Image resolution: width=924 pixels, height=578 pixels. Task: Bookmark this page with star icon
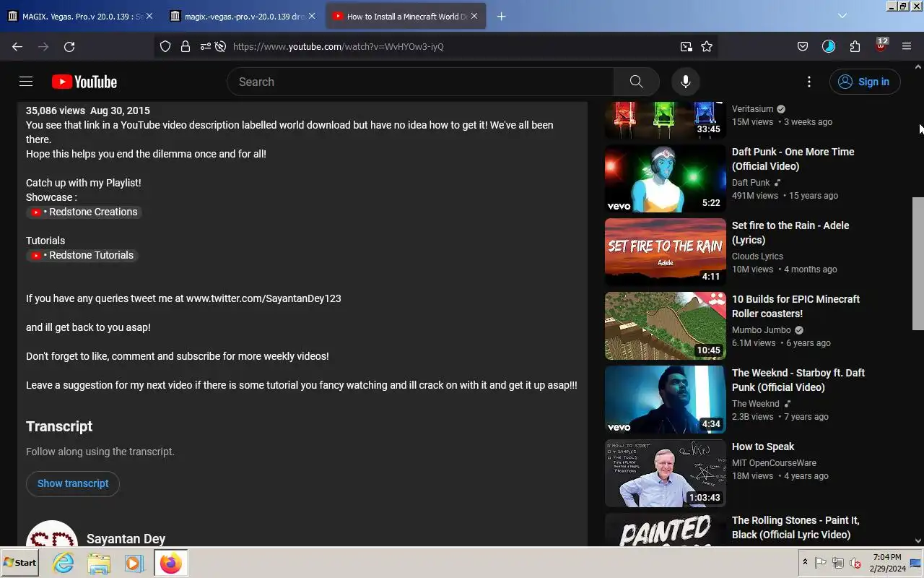(707, 46)
